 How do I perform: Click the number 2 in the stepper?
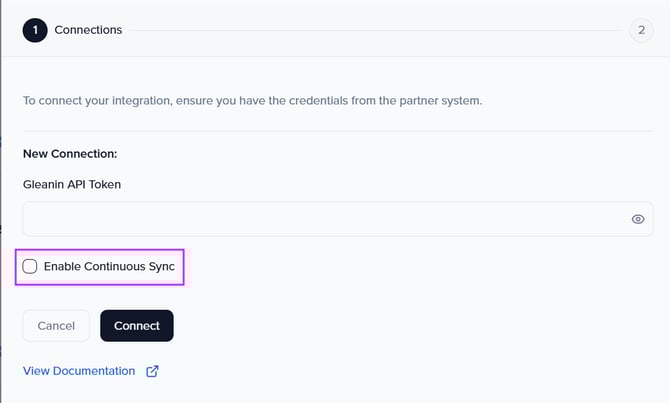[x=641, y=30]
